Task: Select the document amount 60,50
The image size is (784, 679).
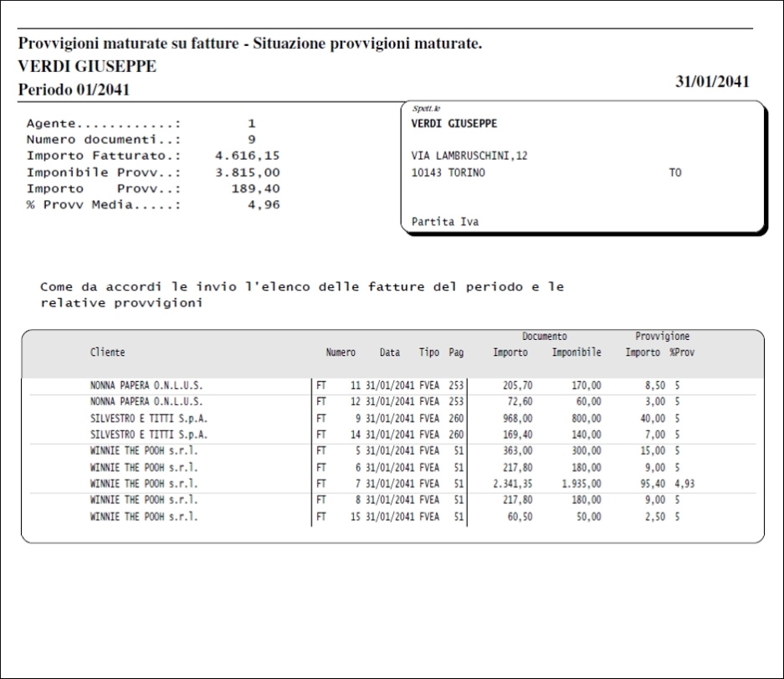Action: pos(520,517)
